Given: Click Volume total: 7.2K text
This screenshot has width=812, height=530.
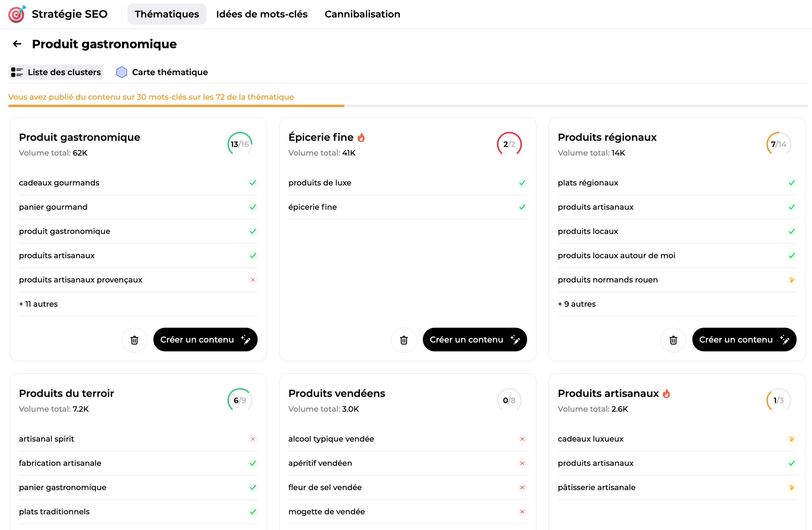Looking at the screenshot, I should (x=54, y=409).
